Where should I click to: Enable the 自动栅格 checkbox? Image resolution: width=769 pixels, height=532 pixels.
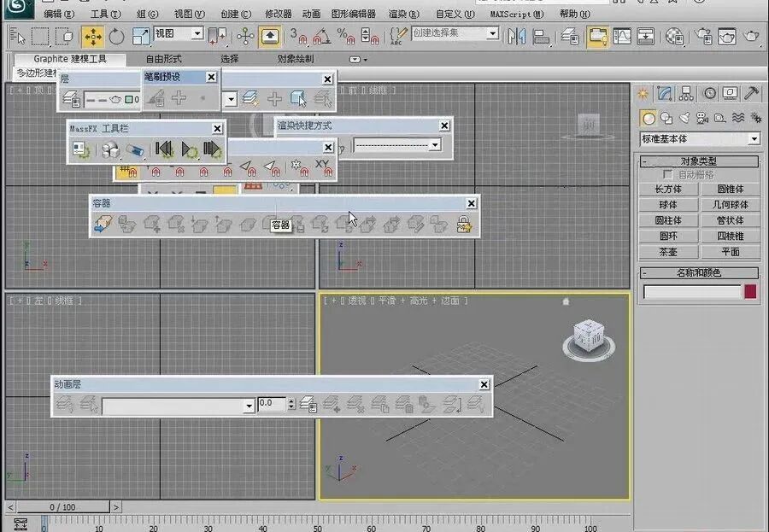tap(667, 174)
